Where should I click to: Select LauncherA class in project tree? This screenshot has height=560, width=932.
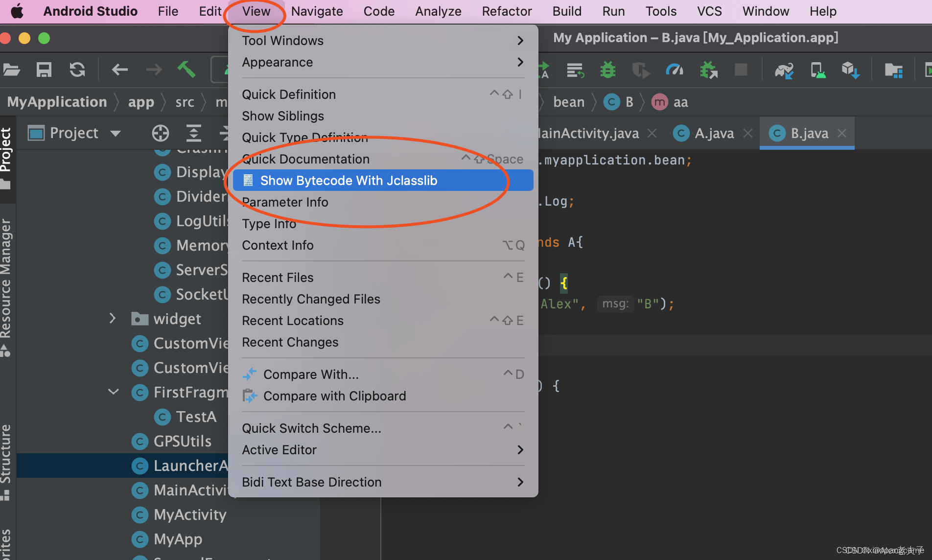pyautogui.click(x=180, y=466)
